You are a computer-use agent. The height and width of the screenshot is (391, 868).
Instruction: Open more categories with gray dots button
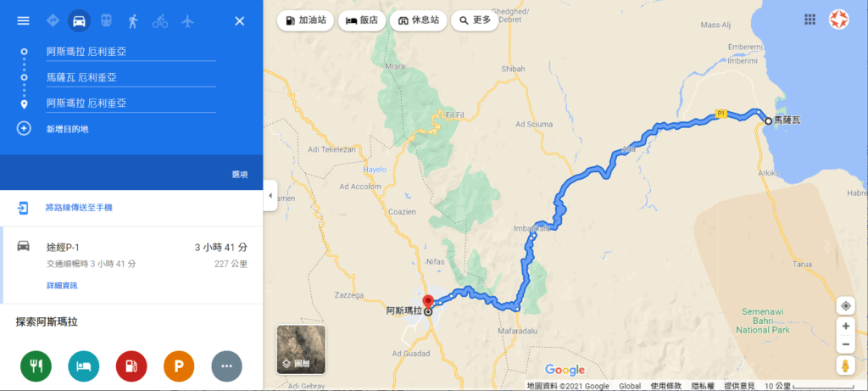[x=226, y=366]
